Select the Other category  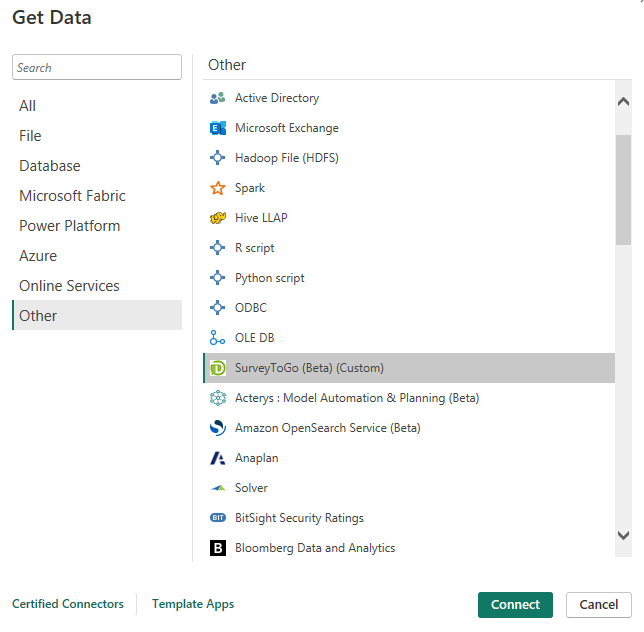(x=97, y=315)
